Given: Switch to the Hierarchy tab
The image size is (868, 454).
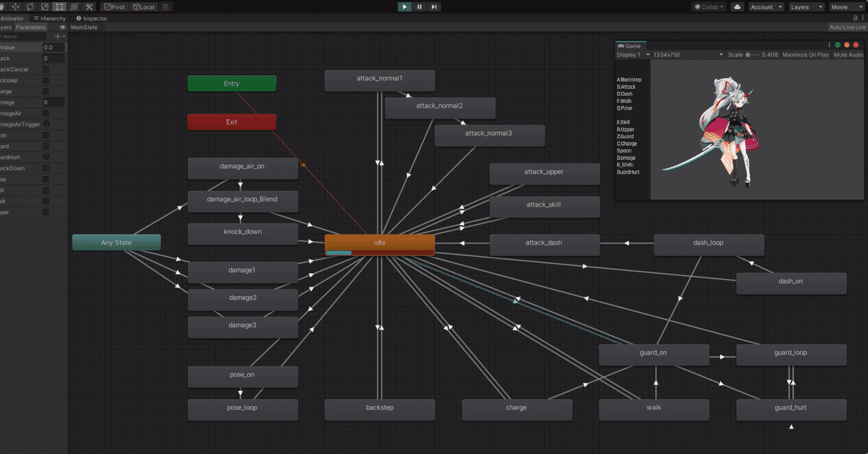Looking at the screenshot, I should pyautogui.click(x=50, y=18).
